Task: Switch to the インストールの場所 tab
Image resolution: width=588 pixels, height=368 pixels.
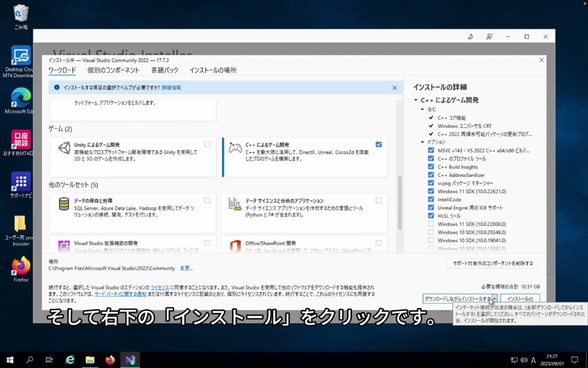Action: pyautogui.click(x=213, y=70)
